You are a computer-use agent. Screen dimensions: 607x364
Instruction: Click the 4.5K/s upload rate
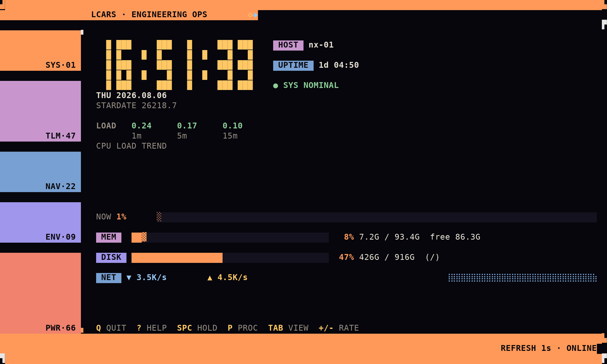[233, 278]
